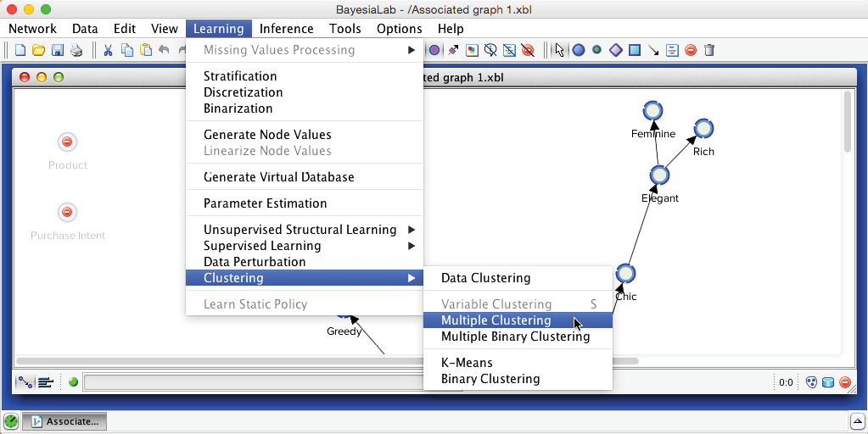Click the Associate... window tab button
Image resolution: width=868 pixels, height=434 pixels.
64,420
